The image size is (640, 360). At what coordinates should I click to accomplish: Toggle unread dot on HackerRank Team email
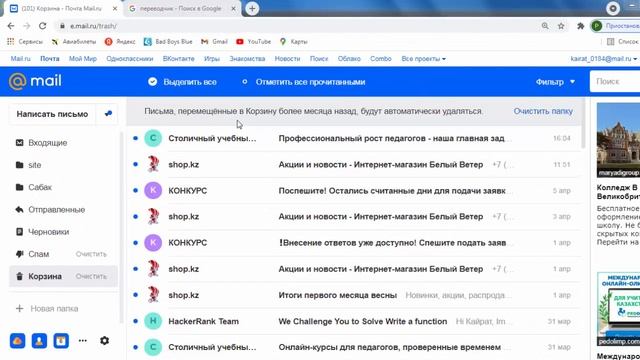point(136,321)
